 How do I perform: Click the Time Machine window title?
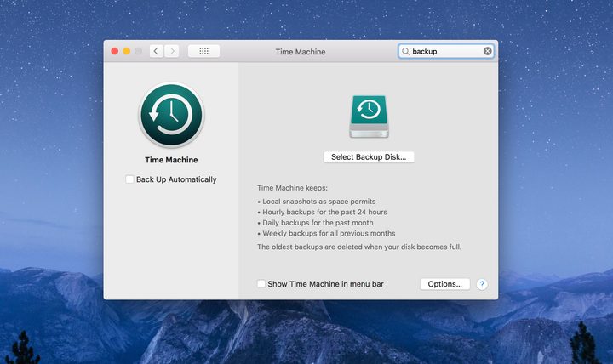coord(301,52)
